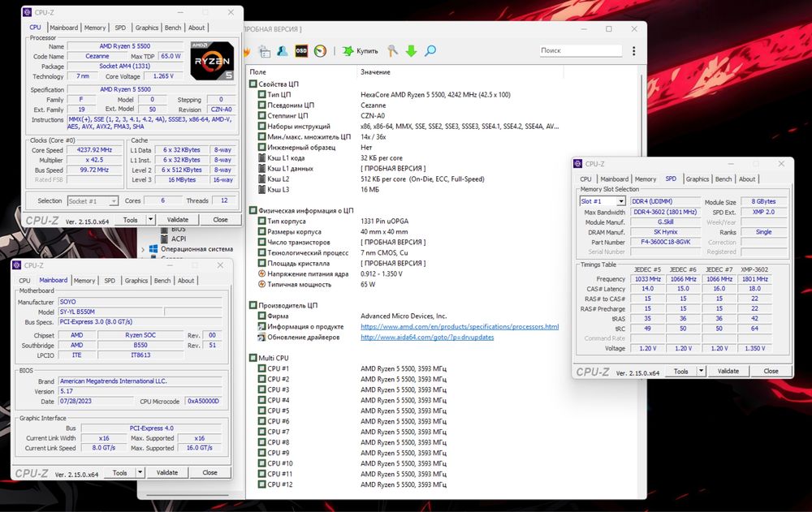Click Close in the SPD CPU-Z window
The height and width of the screenshot is (512, 812).
(771, 371)
